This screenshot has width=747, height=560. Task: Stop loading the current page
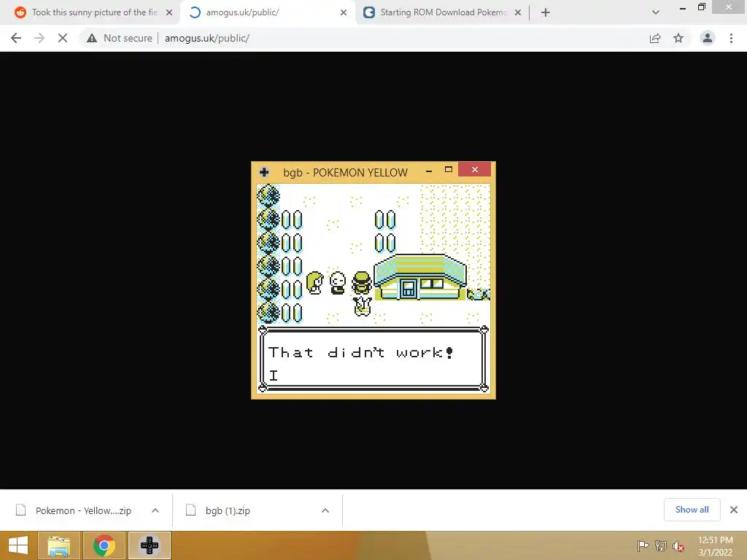(63, 38)
